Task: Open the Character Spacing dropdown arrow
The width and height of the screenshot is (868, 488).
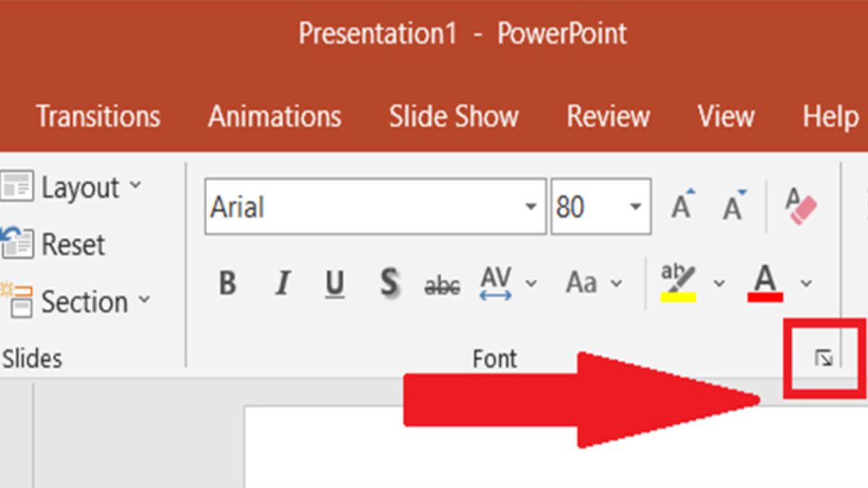Action: 531,283
